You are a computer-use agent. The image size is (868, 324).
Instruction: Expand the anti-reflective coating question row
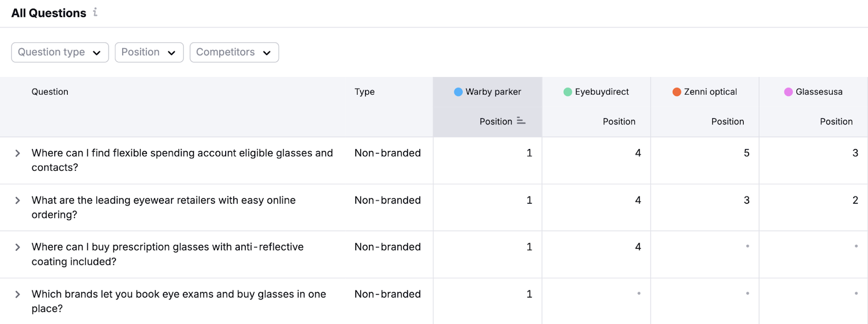tap(17, 247)
